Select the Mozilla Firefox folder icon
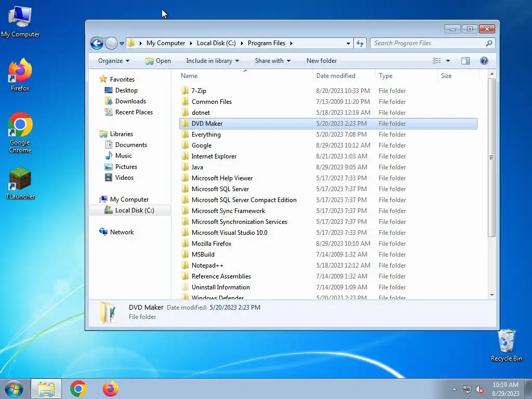Image resolution: width=532 pixels, height=399 pixels. click(185, 243)
